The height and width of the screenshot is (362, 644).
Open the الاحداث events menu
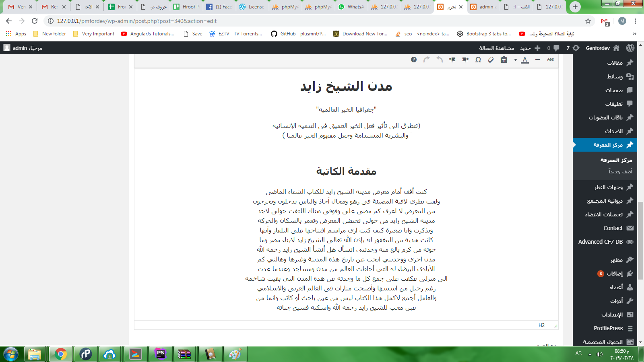click(605, 131)
